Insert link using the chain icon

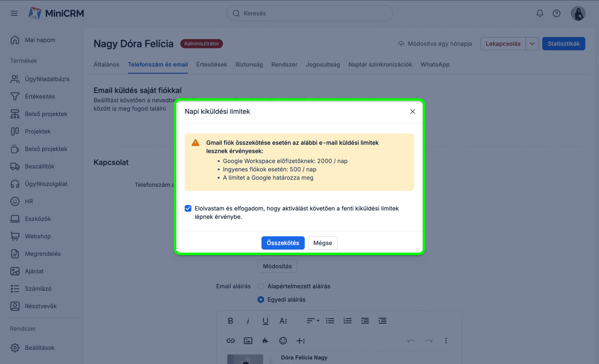point(230,341)
